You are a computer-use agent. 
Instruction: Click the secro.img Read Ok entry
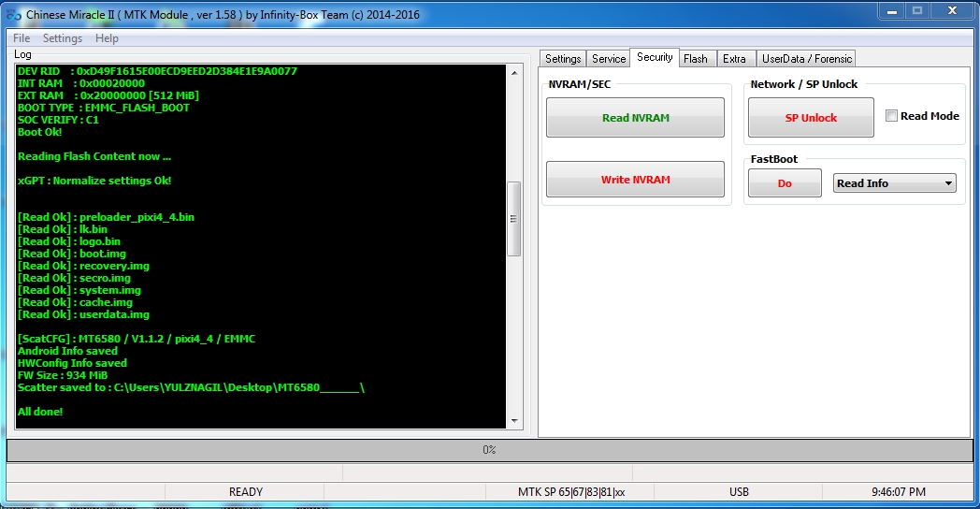click(x=75, y=278)
